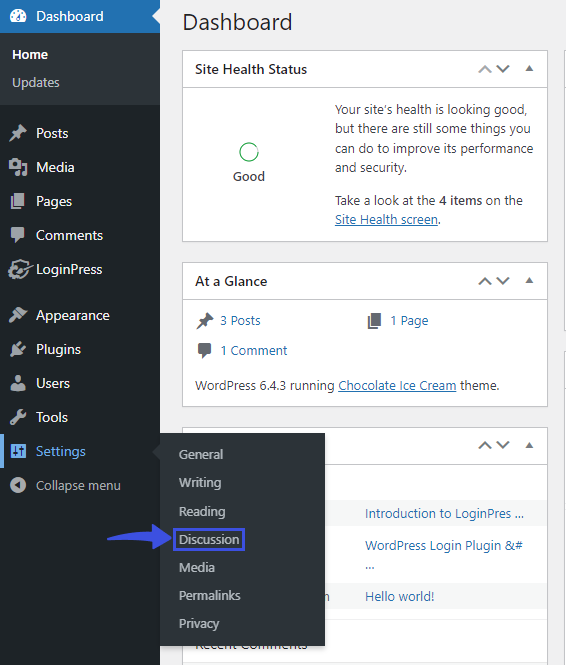The width and height of the screenshot is (566, 665).
Task: Open Privacy in Settings submenu
Action: tap(199, 624)
